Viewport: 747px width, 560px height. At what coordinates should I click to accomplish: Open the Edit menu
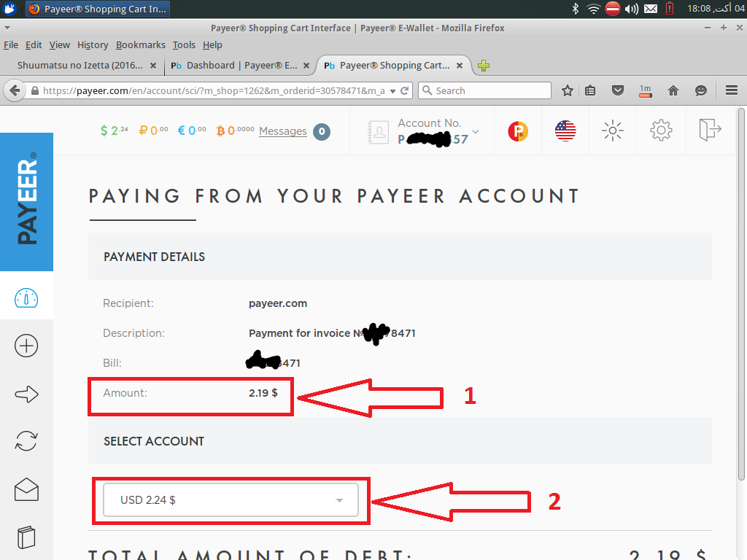(x=34, y=44)
